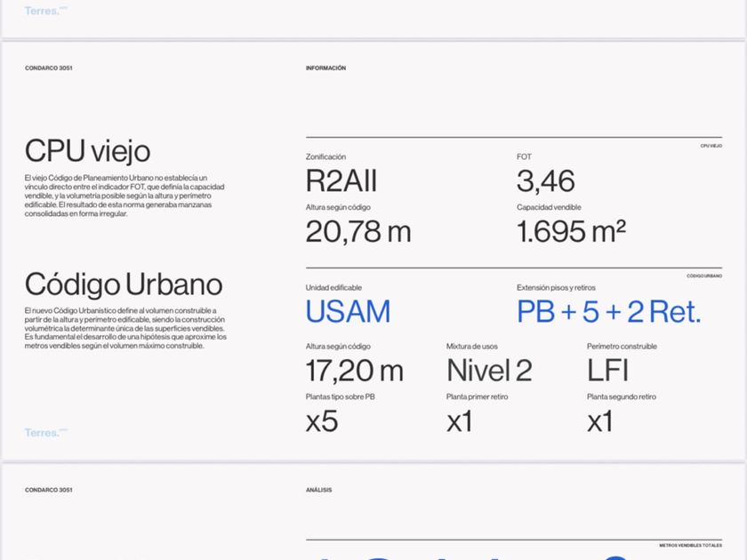Image resolution: width=747 pixels, height=560 pixels.
Task: Click the 20,78 m altura value
Action: pos(358,232)
